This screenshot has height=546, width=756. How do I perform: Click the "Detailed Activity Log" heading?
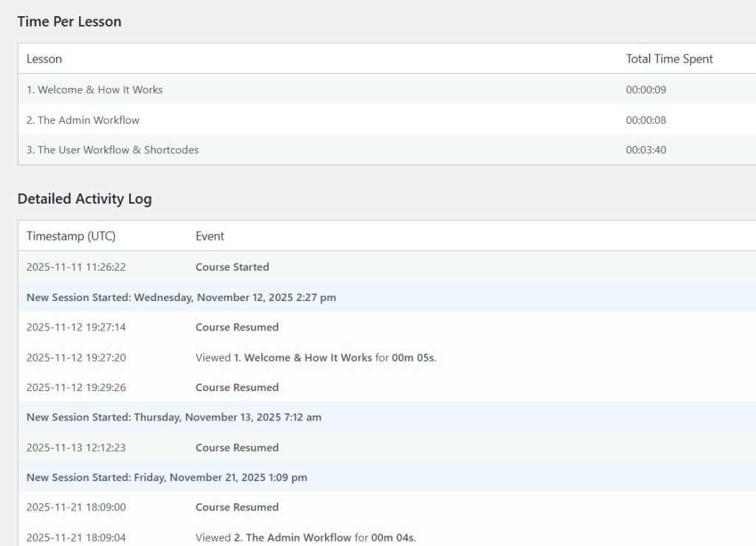click(x=84, y=198)
